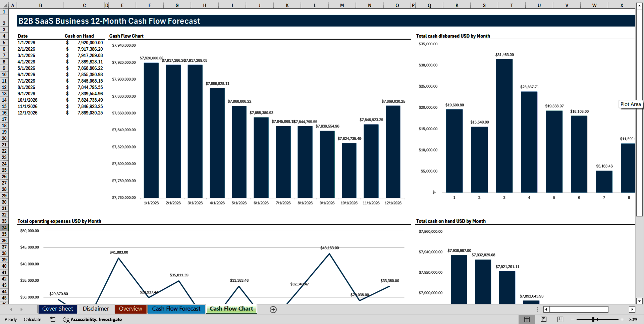The width and height of the screenshot is (644, 324).
Task: Open the macro recording tool in status bar
Action: [x=53, y=319]
